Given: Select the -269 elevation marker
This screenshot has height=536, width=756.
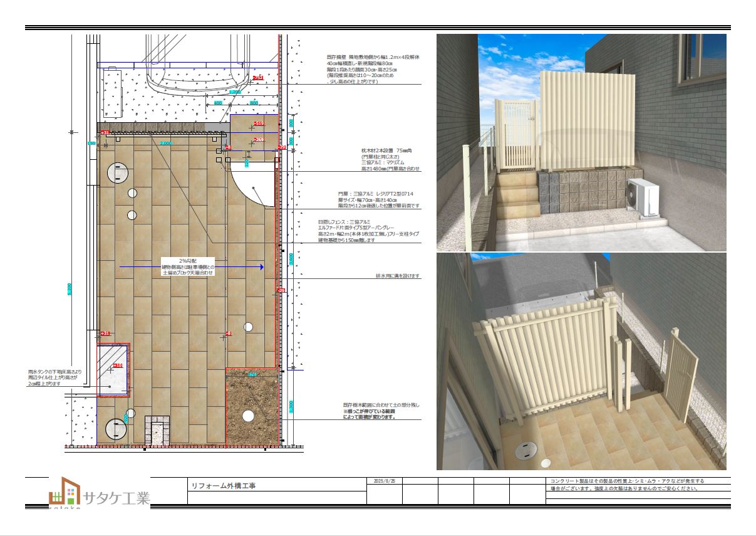Looking at the screenshot, I should [x=259, y=139].
